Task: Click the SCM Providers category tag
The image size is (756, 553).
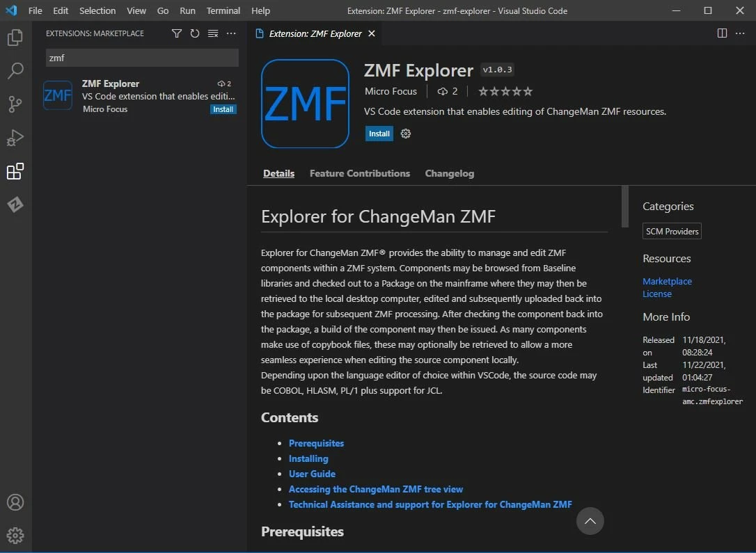Action: click(x=672, y=231)
